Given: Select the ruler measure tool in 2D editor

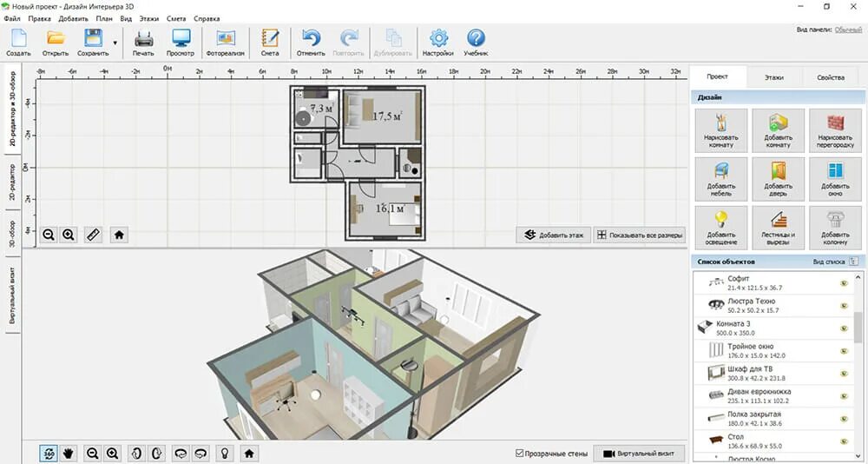Looking at the screenshot, I should tap(93, 235).
